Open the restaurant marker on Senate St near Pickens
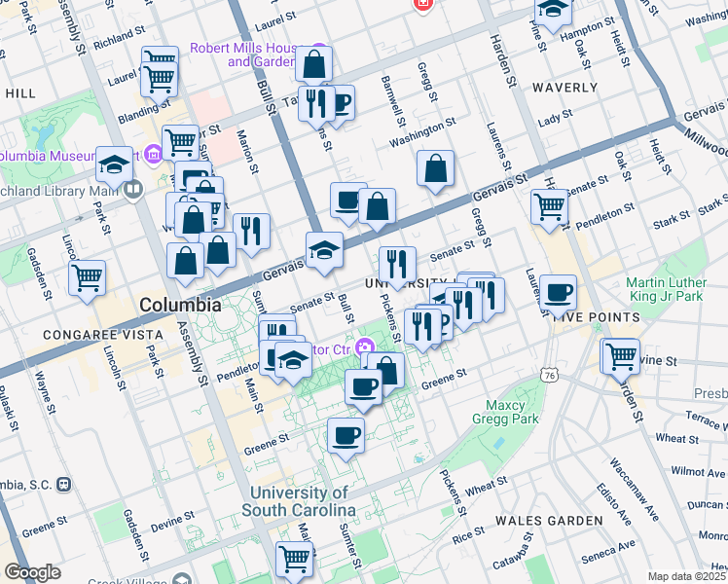 (x=397, y=268)
